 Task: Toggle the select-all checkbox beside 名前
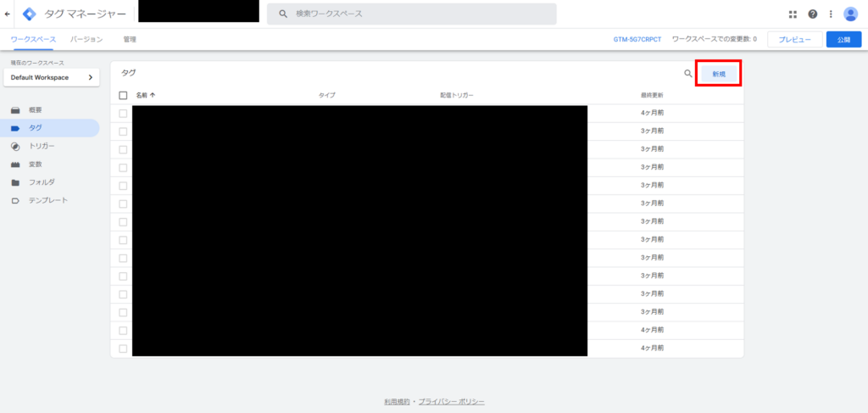123,95
